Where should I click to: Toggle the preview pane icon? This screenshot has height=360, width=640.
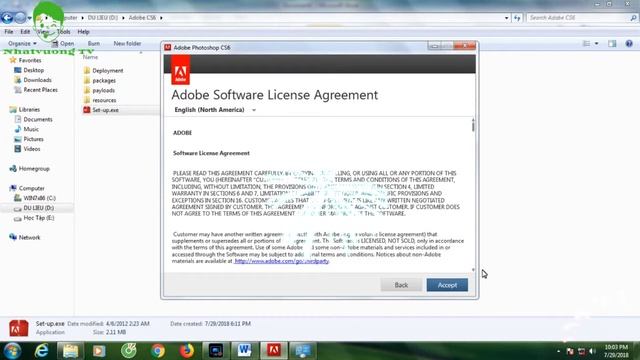pyautogui.click(x=612, y=43)
